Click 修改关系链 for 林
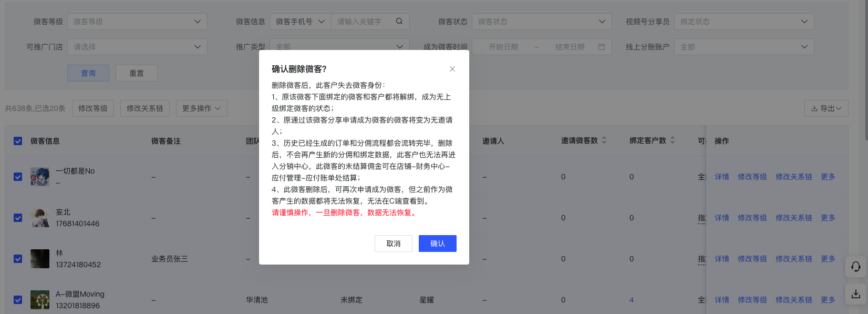The height and width of the screenshot is (314, 868). pos(794,259)
